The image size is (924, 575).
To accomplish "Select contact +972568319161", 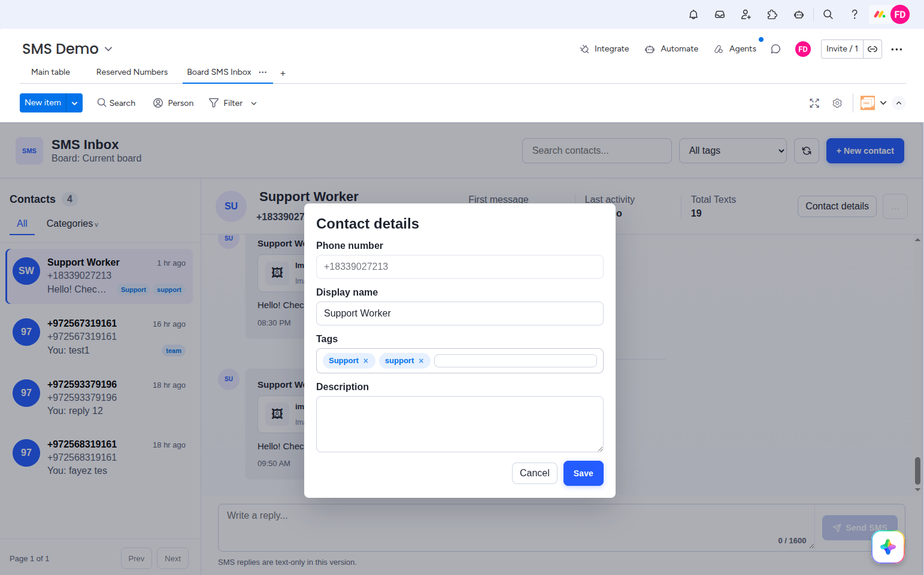I will [99, 458].
